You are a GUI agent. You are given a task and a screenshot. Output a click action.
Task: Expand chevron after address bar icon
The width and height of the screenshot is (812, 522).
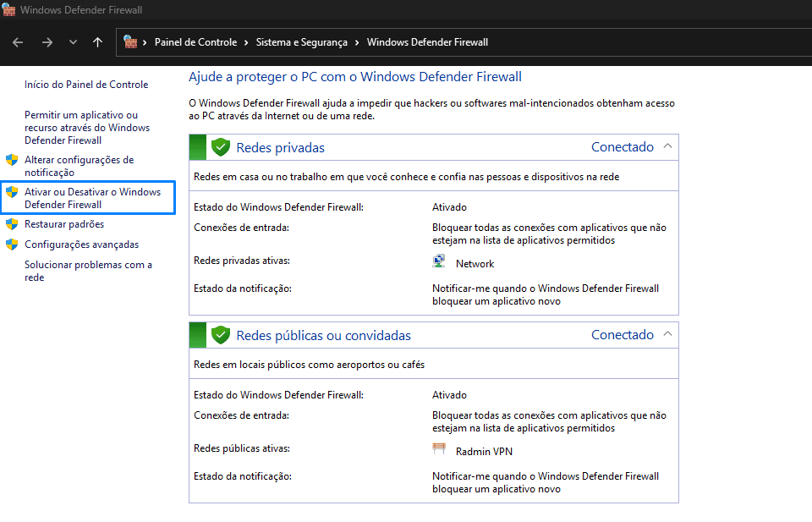pos(145,42)
